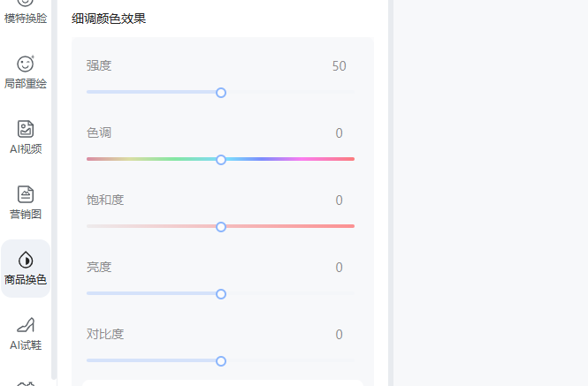Click the 强度 slider handle

point(221,93)
